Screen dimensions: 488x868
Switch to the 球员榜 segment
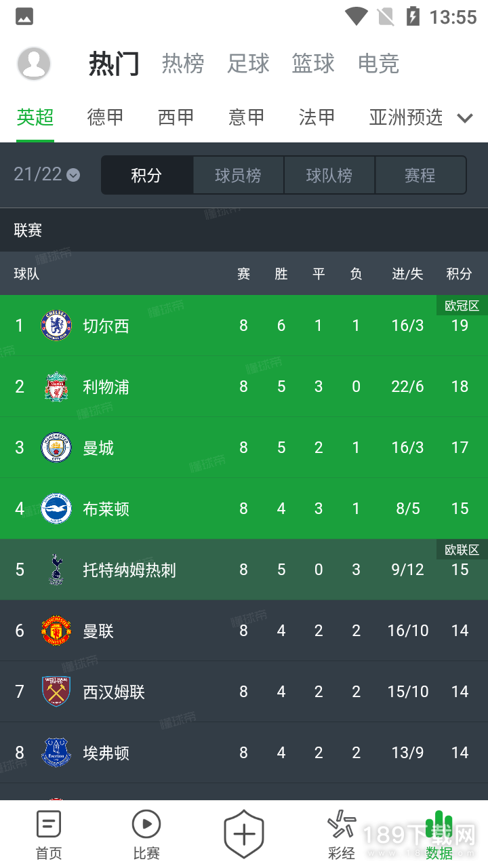pos(238,176)
